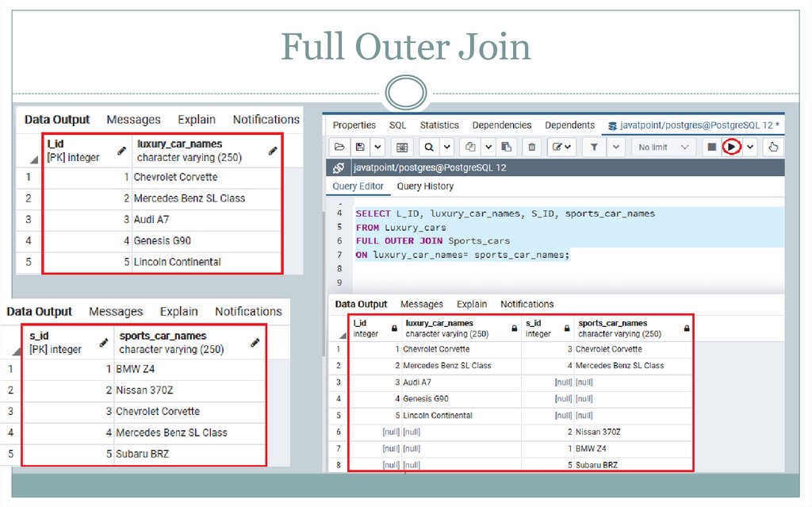Click select-all corner triangle of join result table
Viewport: 812px width, 507px height.
coord(343,336)
